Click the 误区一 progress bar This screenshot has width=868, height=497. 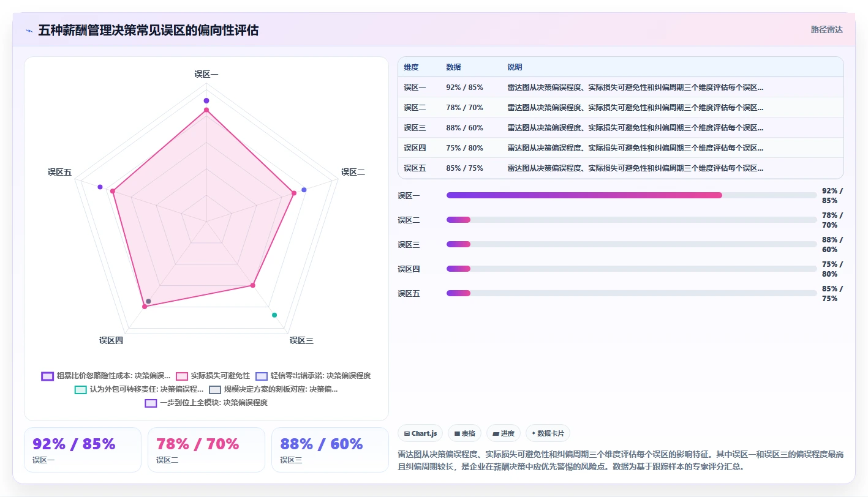click(x=632, y=195)
